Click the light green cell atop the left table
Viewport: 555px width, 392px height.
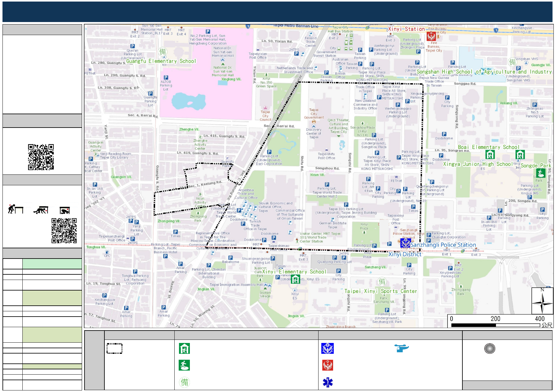coord(52,264)
